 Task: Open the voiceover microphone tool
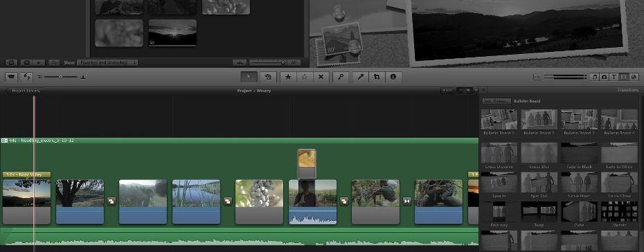point(361,77)
